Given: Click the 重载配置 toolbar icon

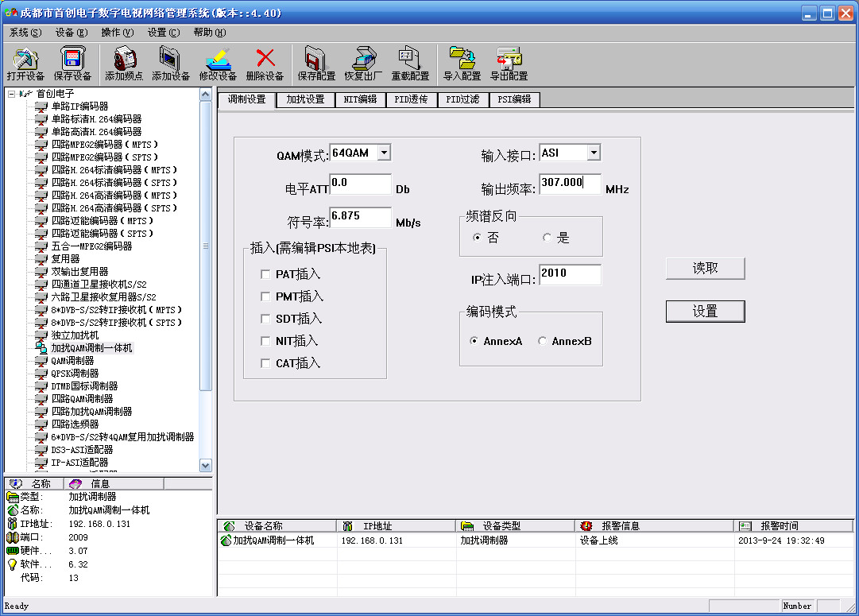Looking at the screenshot, I should [410, 58].
